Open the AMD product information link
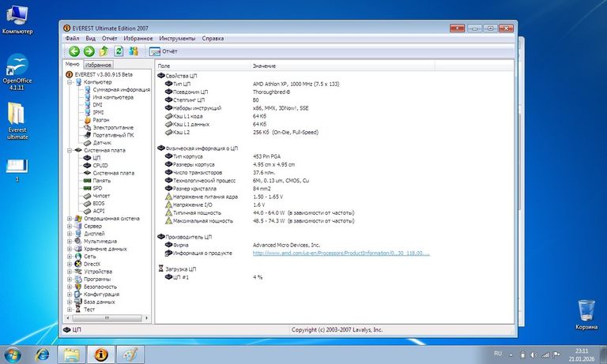The width and height of the screenshot is (607, 364). [341, 253]
